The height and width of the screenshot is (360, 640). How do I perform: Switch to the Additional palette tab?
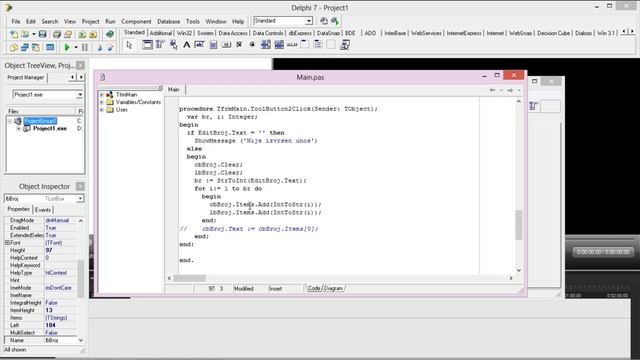(160, 33)
